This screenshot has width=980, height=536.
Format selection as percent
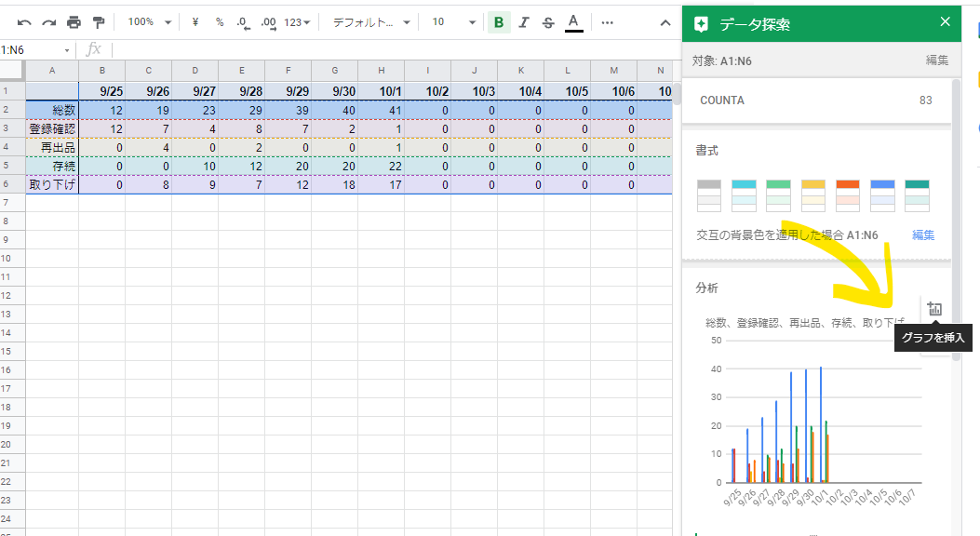(x=220, y=22)
